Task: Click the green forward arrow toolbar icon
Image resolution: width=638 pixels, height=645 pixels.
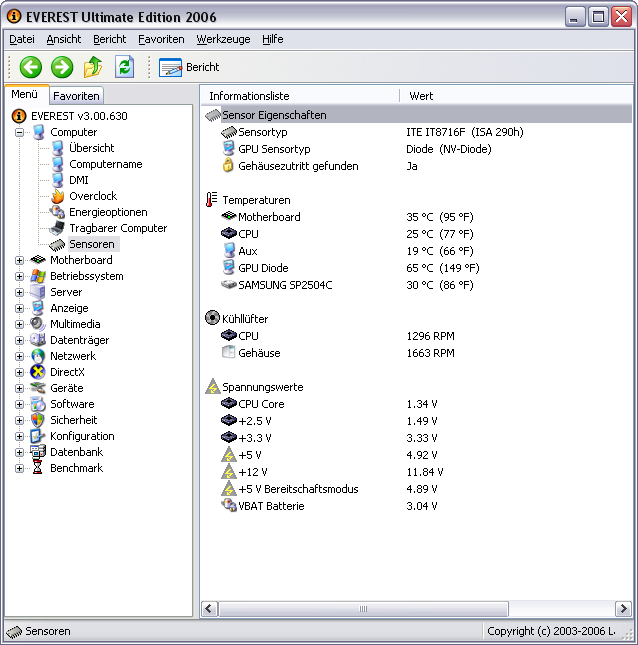Action: coord(62,67)
